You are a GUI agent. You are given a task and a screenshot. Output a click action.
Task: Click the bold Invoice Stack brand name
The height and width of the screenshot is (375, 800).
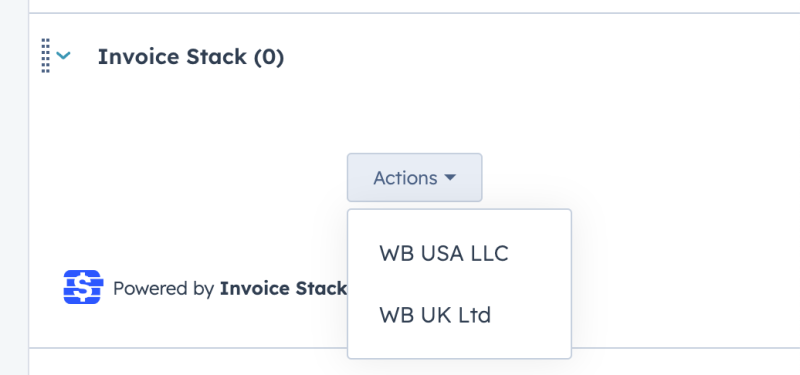tap(283, 288)
